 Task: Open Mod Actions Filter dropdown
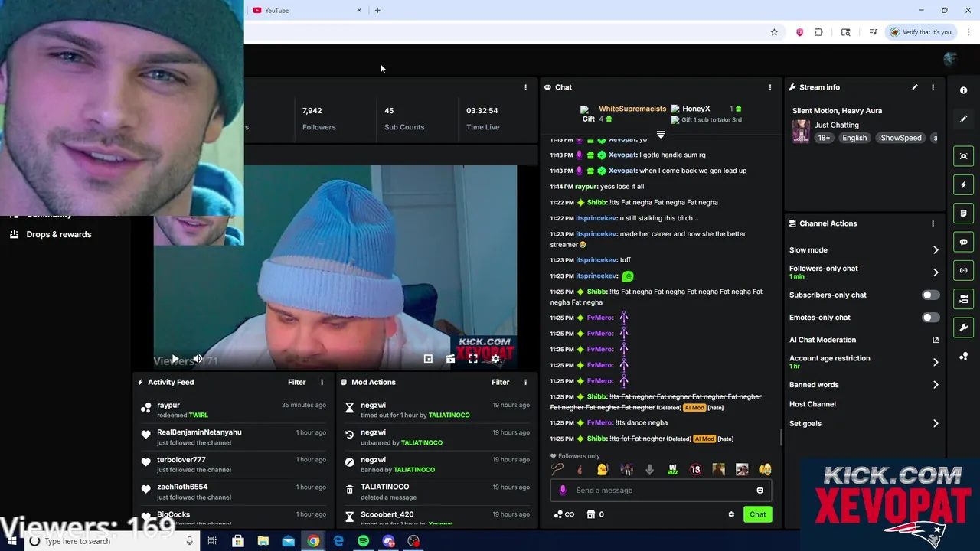pos(500,382)
